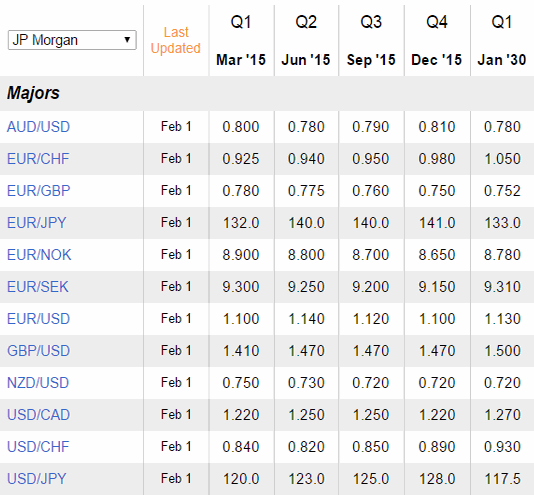
Task: Click the Majors section heading
Action: tap(33, 93)
